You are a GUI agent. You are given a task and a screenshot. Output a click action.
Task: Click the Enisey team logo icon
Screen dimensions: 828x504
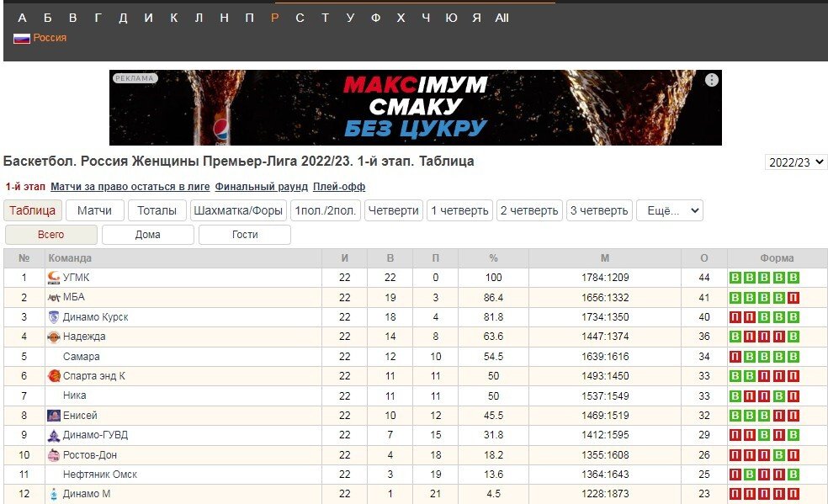54,416
